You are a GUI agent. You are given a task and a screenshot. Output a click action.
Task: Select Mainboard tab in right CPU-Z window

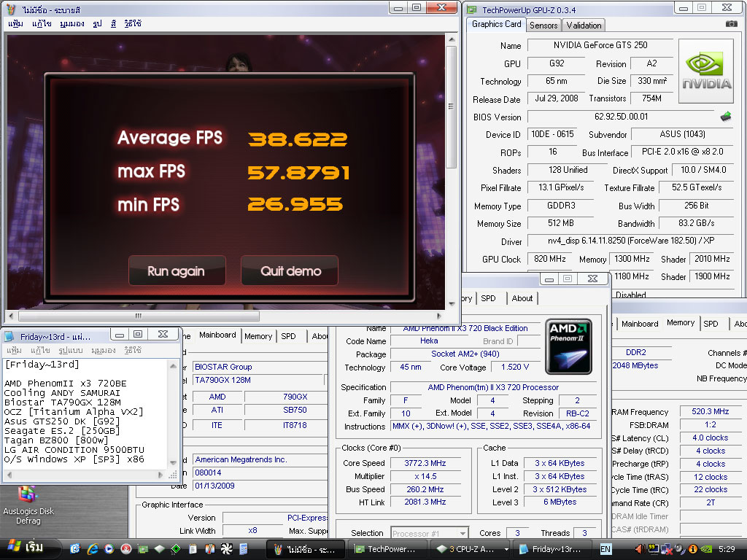(x=640, y=324)
